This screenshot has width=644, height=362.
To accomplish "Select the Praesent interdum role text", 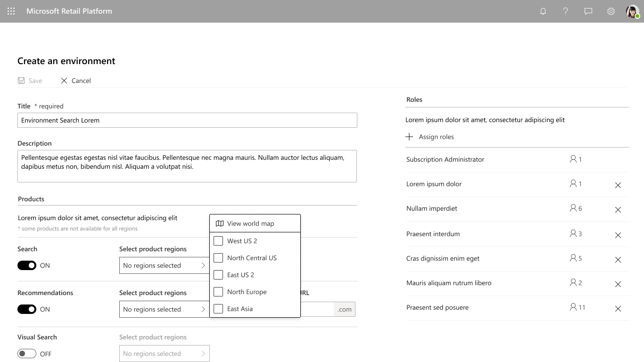I will pyautogui.click(x=433, y=234).
